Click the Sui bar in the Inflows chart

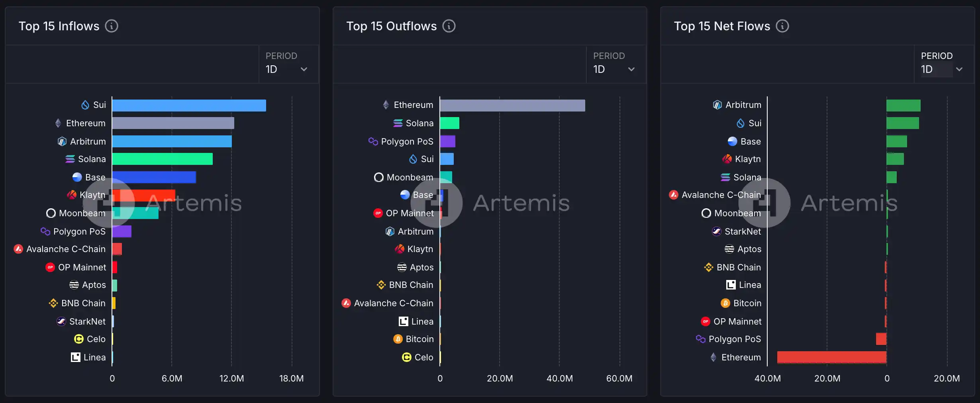[x=189, y=106]
